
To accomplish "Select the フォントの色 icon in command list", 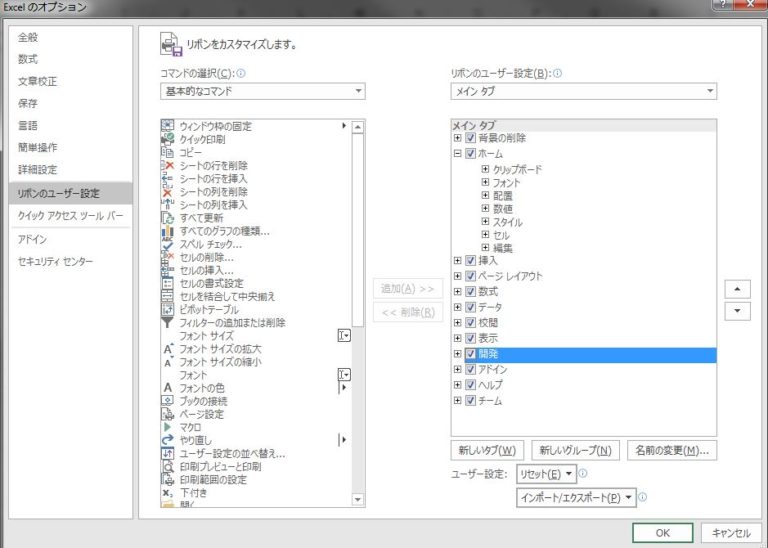I will click(x=168, y=387).
